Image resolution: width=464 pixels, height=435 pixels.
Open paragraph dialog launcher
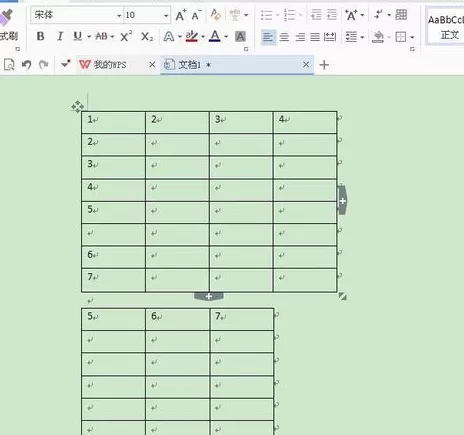click(x=412, y=49)
